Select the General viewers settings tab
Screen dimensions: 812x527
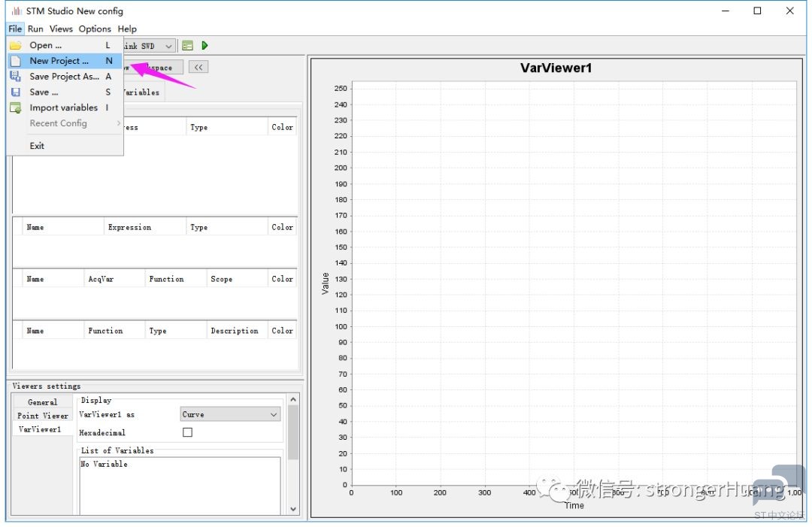pyautogui.click(x=43, y=402)
